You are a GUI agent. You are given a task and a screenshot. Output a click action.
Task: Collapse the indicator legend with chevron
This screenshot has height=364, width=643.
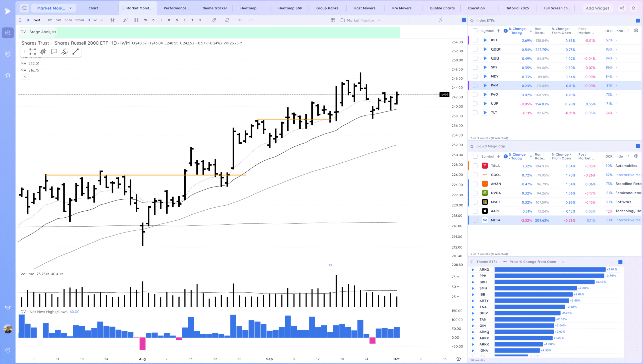tap(25, 77)
